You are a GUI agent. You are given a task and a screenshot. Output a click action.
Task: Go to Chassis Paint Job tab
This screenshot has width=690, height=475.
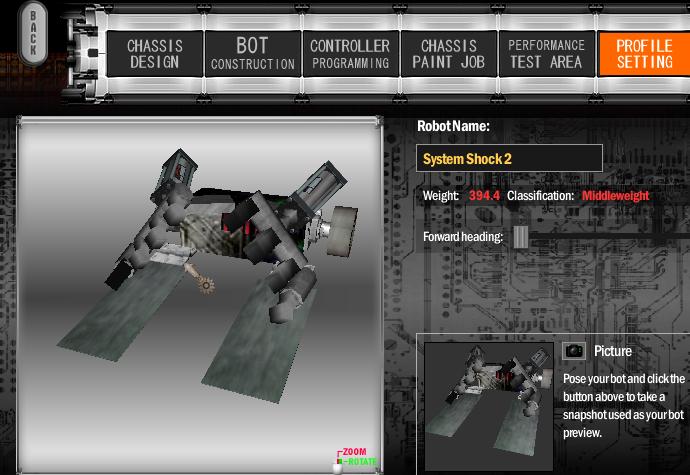point(448,54)
